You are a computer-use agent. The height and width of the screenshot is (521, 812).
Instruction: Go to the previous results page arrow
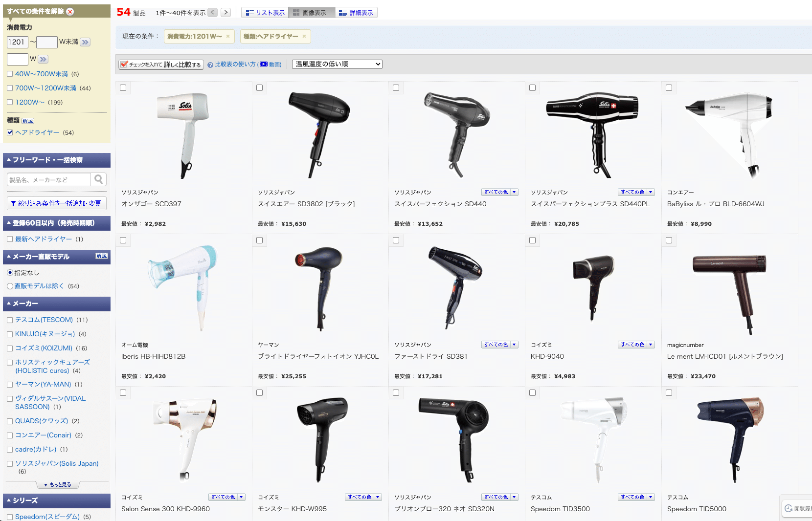(x=213, y=13)
